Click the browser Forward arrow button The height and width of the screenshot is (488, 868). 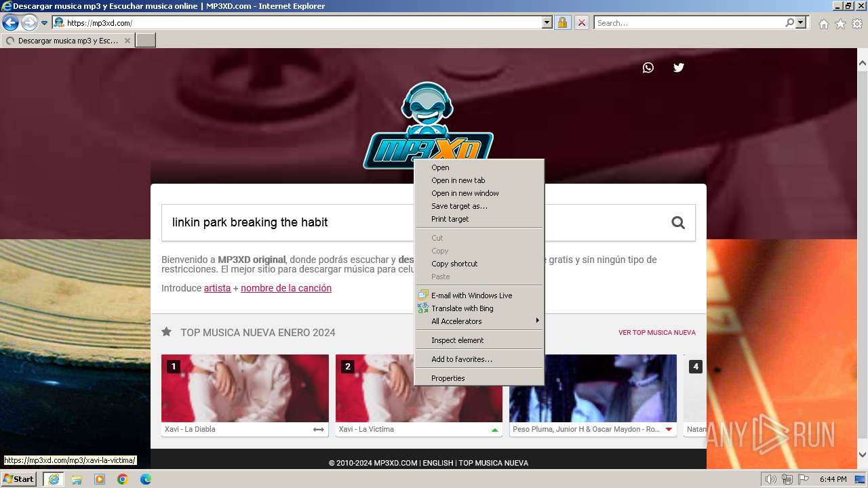pyautogui.click(x=29, y=23)
